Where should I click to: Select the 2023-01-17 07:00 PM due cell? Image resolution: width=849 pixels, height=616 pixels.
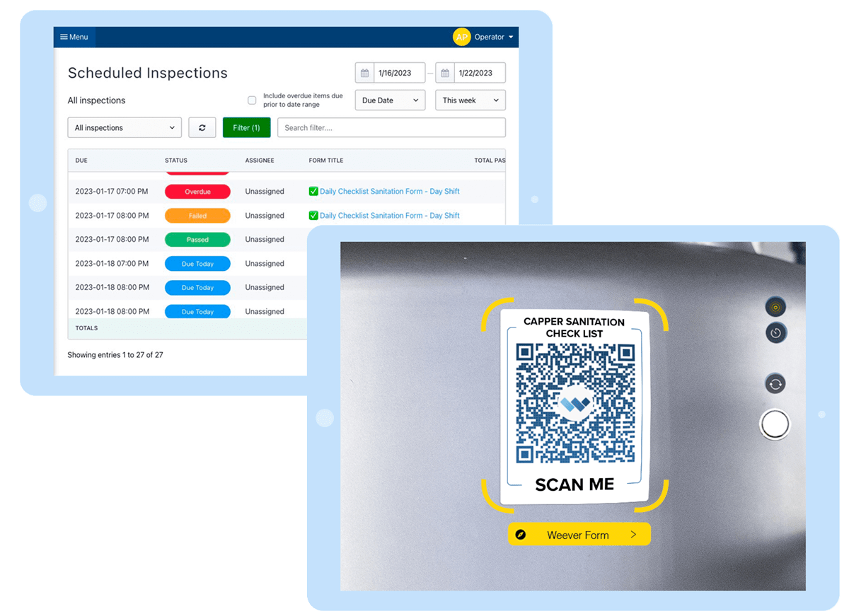[112, 192]
